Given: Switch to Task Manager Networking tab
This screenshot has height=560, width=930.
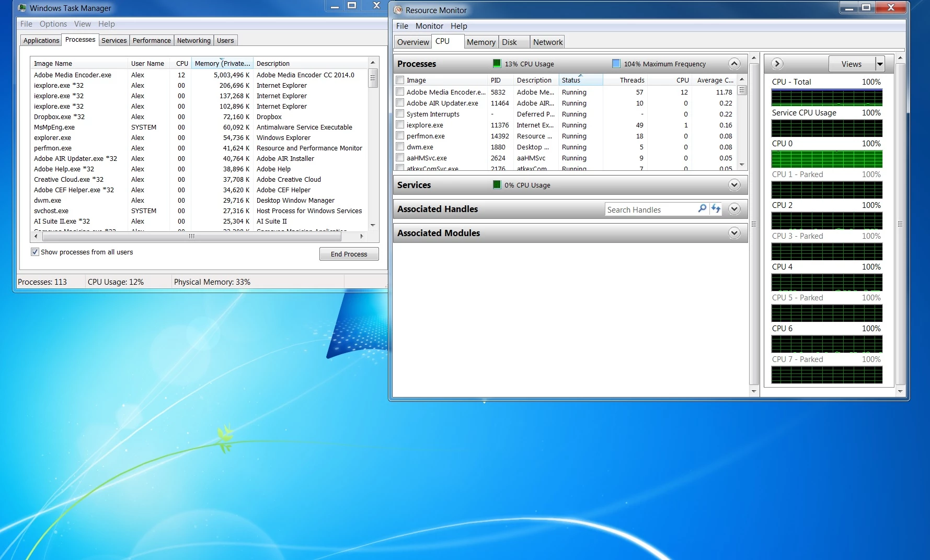Looking at the screenshot, I should click(193, 41).
